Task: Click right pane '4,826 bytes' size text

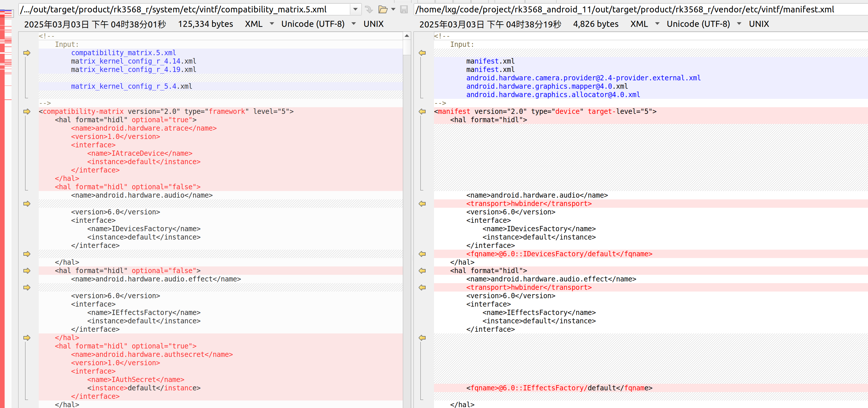Action: coord(596,24)
